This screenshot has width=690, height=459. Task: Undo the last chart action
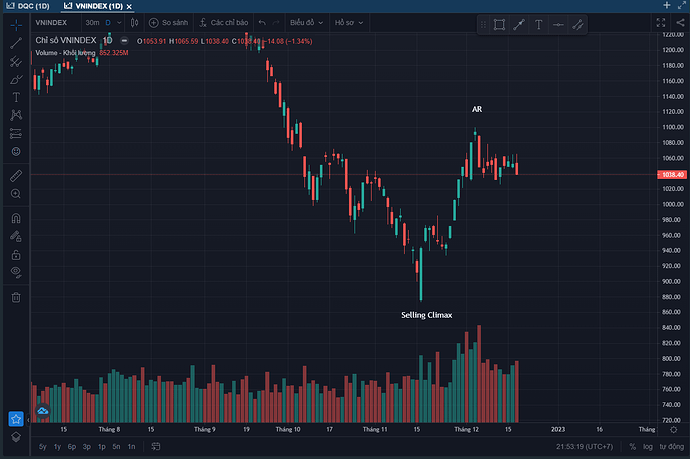(x=262, y=22)
